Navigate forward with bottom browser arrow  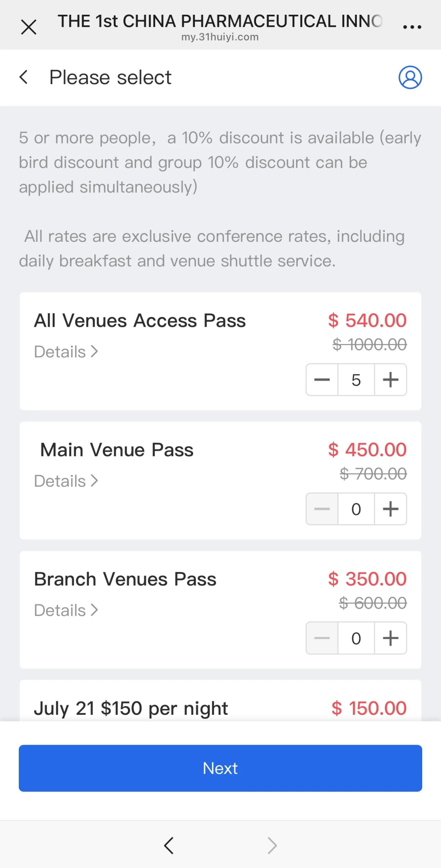pos(272,845)
